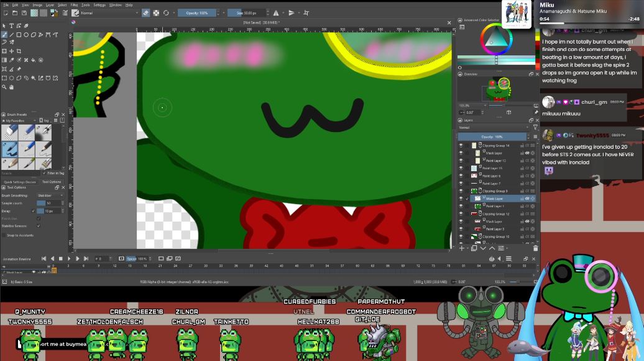
Task: Adjust the brush Opacity slider in toolbar
Action: 196,13
